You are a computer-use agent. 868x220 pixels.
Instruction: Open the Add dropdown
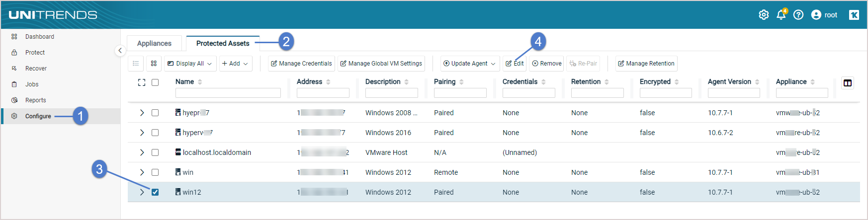[x=235, y=64]
